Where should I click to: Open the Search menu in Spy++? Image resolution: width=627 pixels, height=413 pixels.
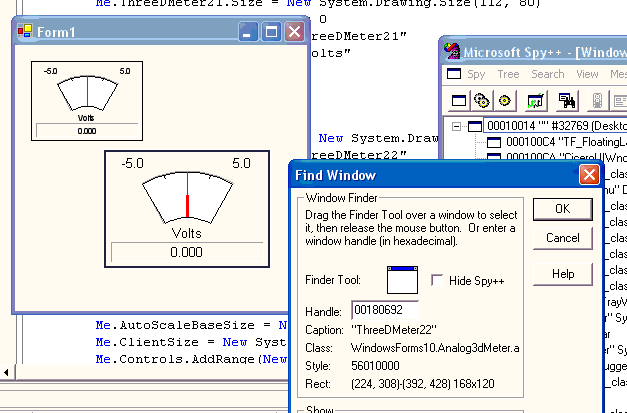(547, 74)
